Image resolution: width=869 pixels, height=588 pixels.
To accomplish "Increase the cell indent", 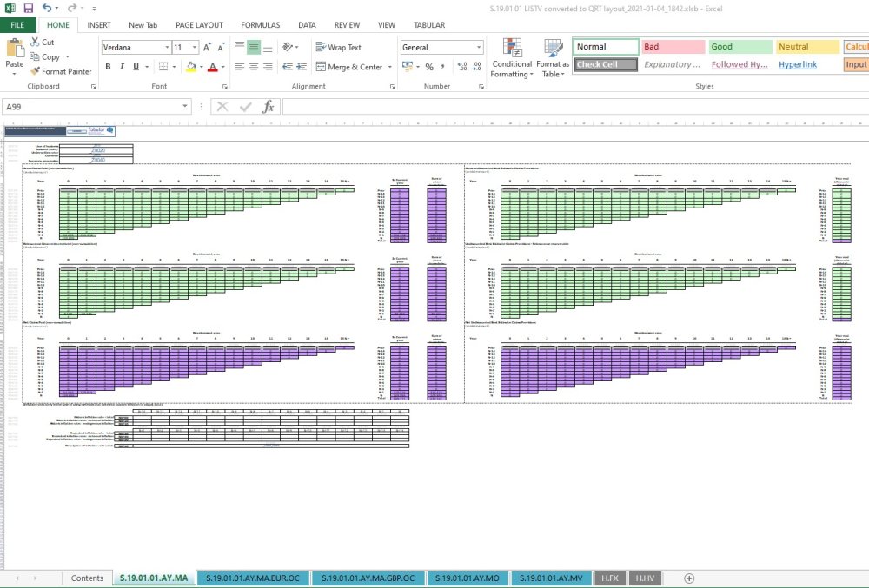I will (302, 66).
